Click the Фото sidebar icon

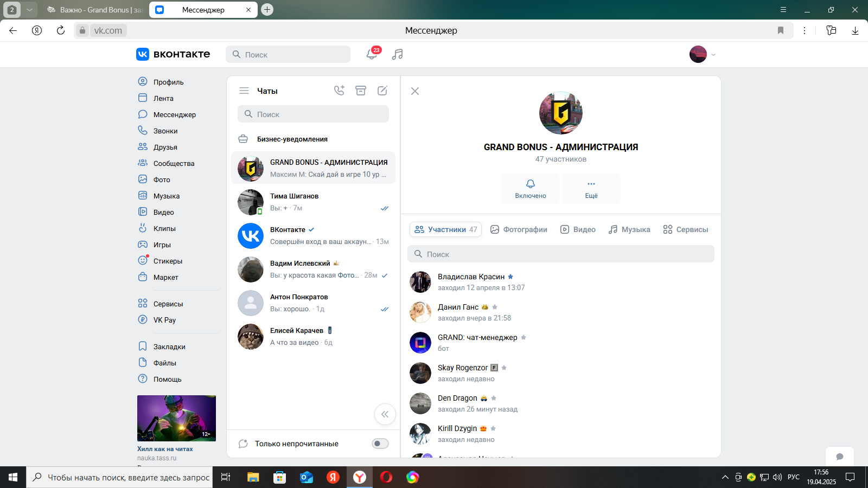(x=143, y=179)
